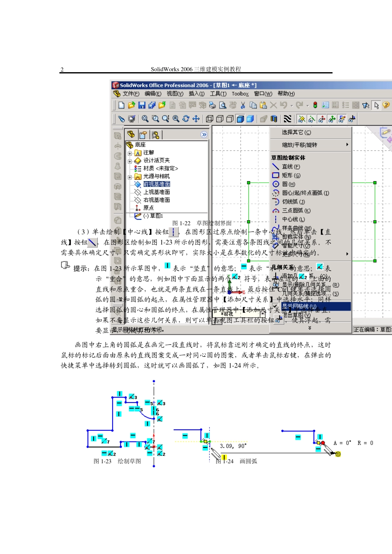Select the 前视基准面 tree item
Viewport: 392px width, 554px height.
[156, 184]
